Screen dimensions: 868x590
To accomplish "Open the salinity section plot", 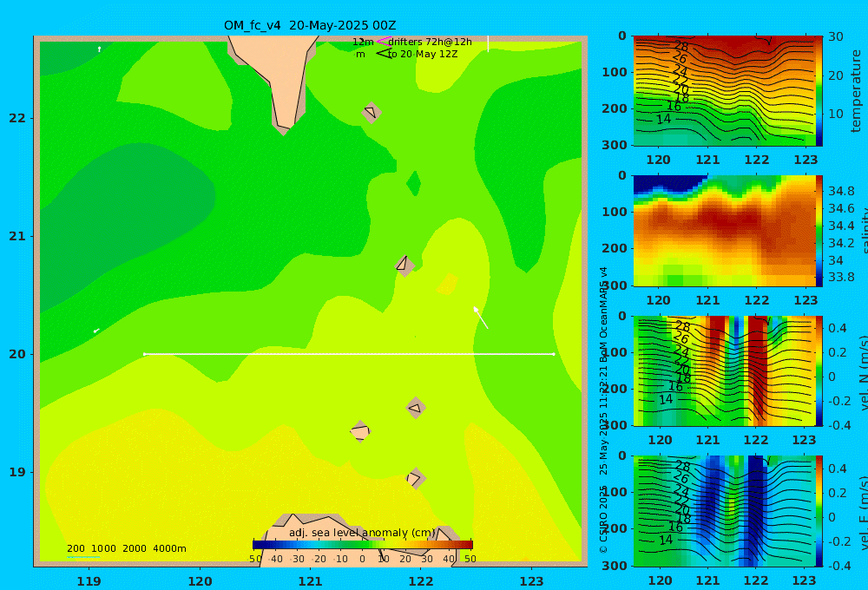I will point(724,231).
